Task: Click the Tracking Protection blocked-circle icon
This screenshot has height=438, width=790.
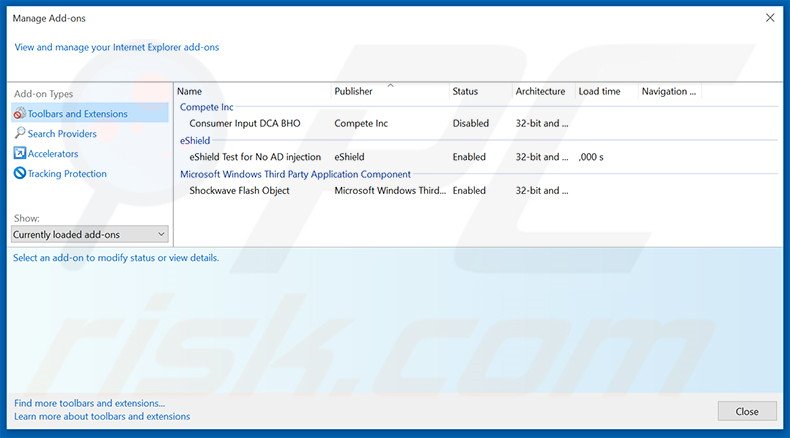Action: coord(20,173)
